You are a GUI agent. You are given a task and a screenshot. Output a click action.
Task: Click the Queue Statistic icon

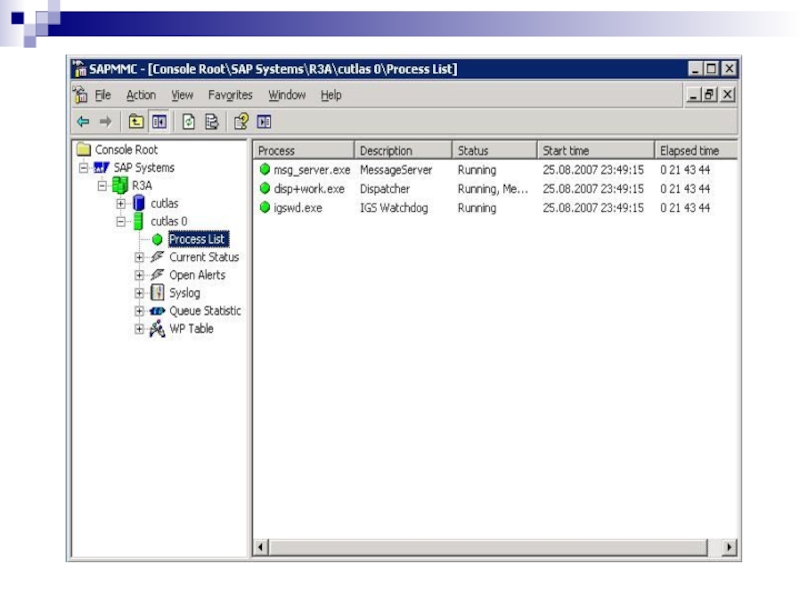pos(157,311)
